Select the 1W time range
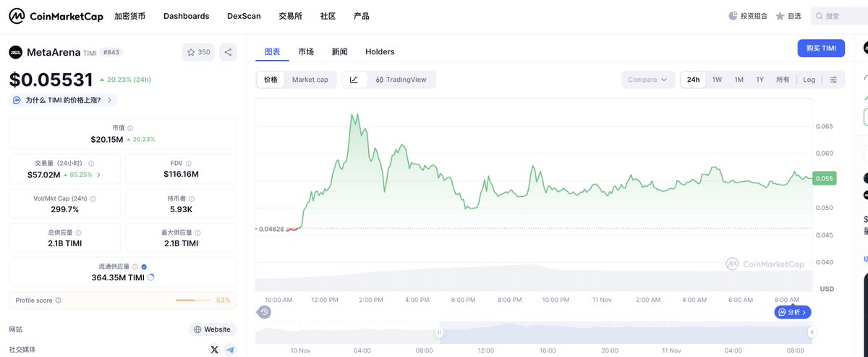Image resolution: width=868 pixels, height=357 pixels. click(x=717, y=80)
